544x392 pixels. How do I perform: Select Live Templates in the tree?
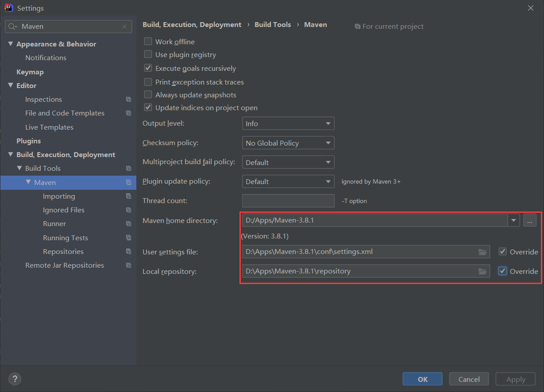tap(49, 127)
